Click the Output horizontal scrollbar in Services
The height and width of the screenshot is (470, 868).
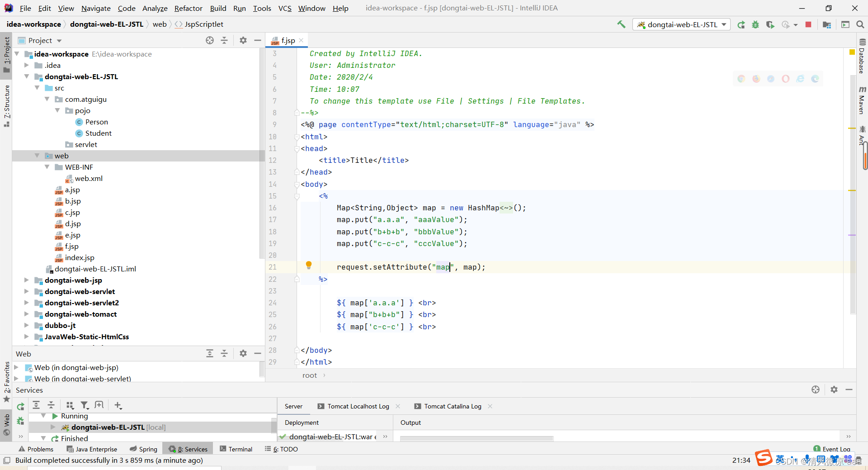pos(476,438)
